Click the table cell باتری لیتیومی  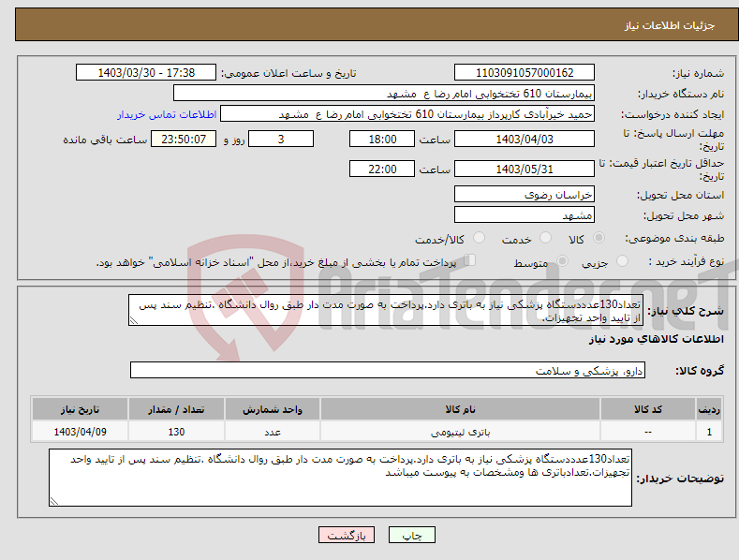[x=460, y=432]
